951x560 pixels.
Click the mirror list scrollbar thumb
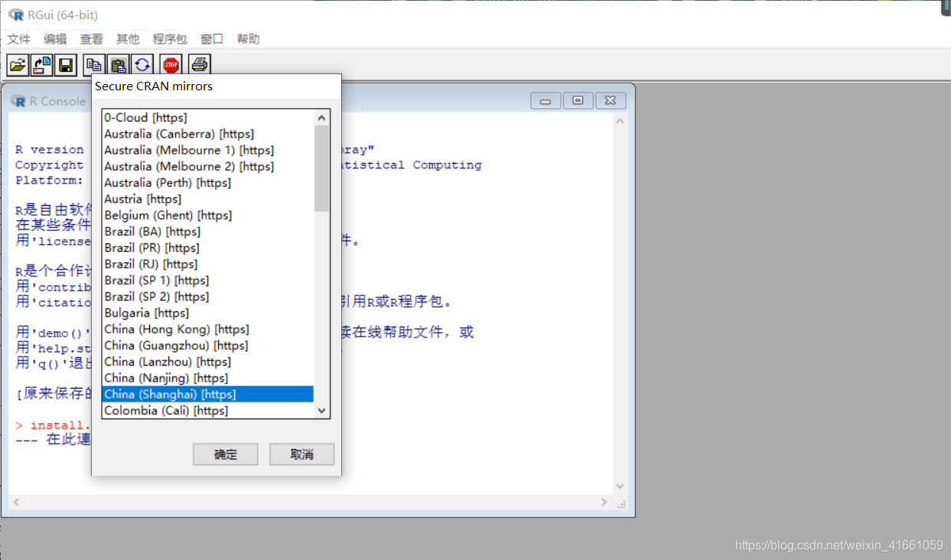[x=321, y=168]
